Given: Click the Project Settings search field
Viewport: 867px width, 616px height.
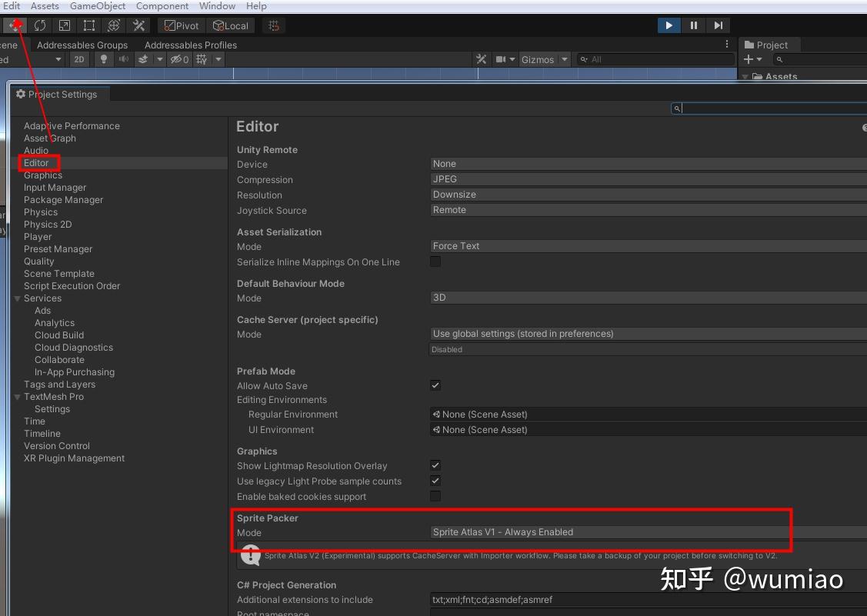Looking at the screenshot, I should pyautogui.click(x=769, y=108).
